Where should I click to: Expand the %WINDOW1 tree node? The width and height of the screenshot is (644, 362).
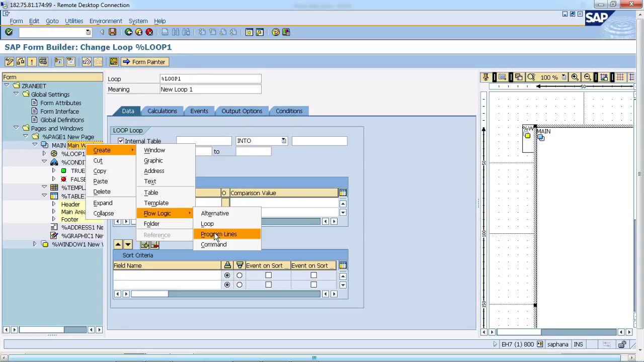(35, 244)
